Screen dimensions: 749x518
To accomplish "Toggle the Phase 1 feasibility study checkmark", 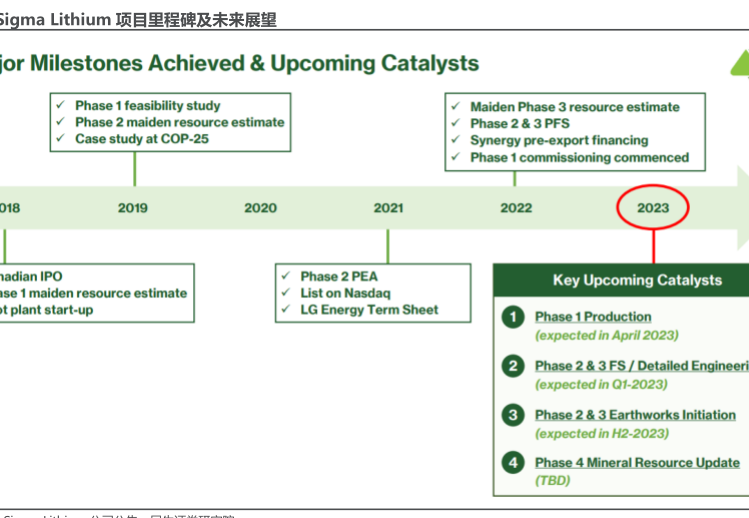I will tap(62, 106).
